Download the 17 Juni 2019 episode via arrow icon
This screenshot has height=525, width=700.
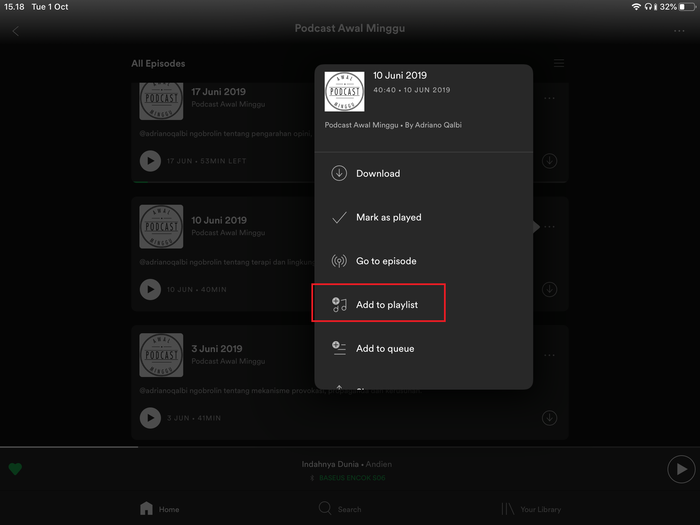549,161
